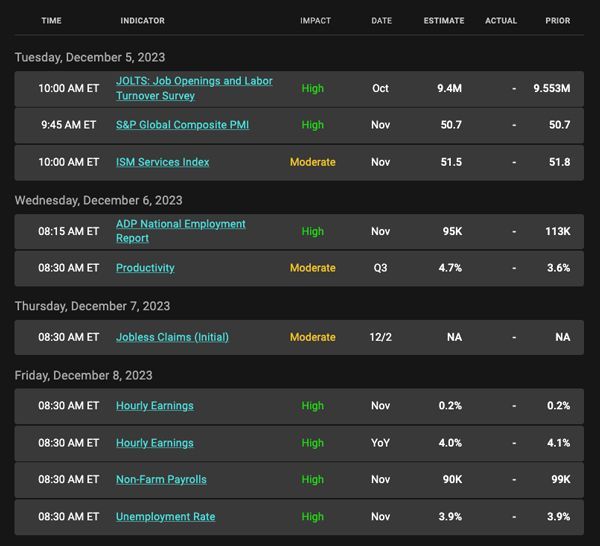The height and width of the screenshot is (546, 600).
Task: Click the TIME column header
Action: click(52, 21)
